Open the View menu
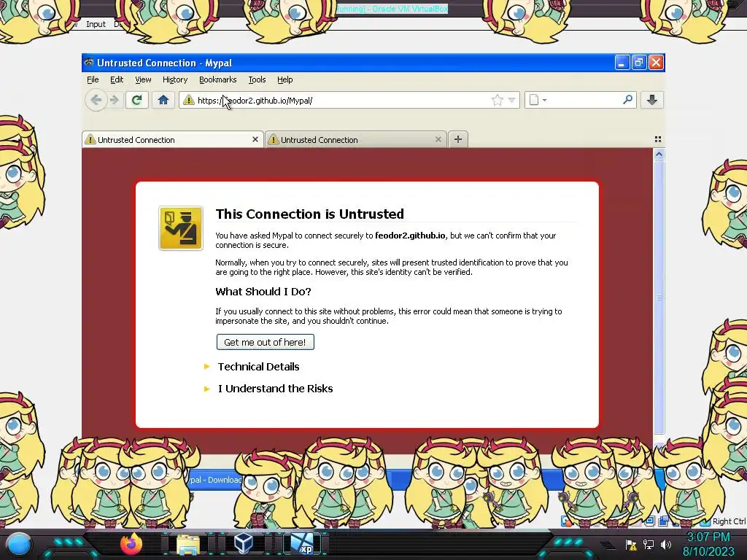The width and height of the screenshot is (747, 560). click(143, 79)
